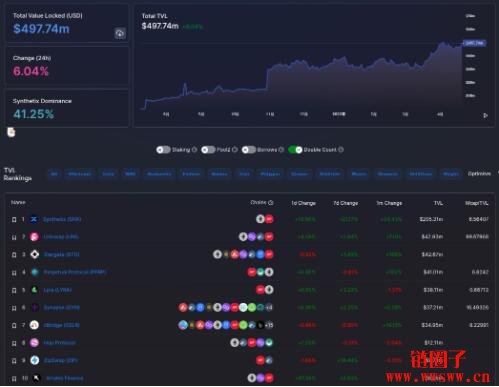The width and height of the screenshot is (499, 387).
Task: Click the small document icon below Synthetix Dominance
Action: (11, 132)
